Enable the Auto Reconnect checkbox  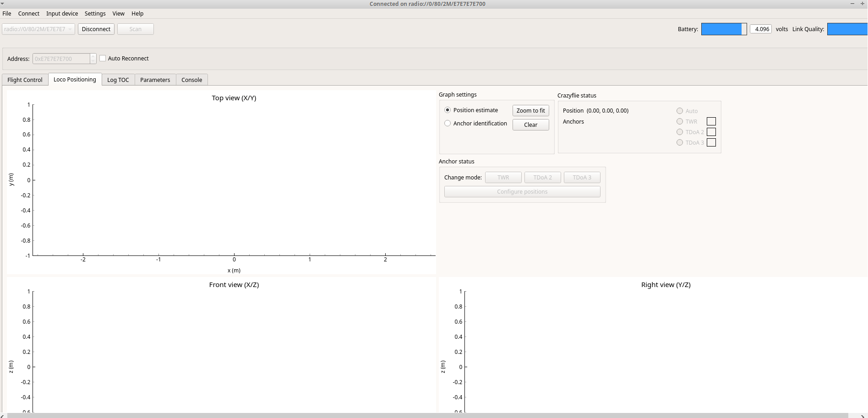103,58
